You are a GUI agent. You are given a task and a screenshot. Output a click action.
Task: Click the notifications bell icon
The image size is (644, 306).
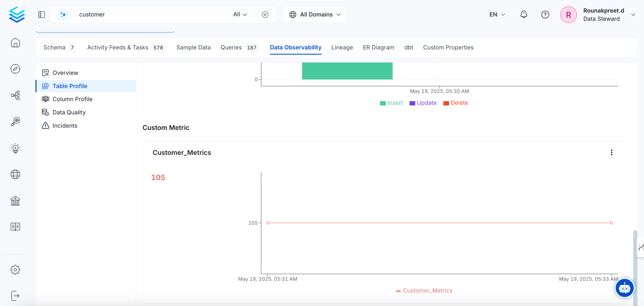[x=524, y=15]
